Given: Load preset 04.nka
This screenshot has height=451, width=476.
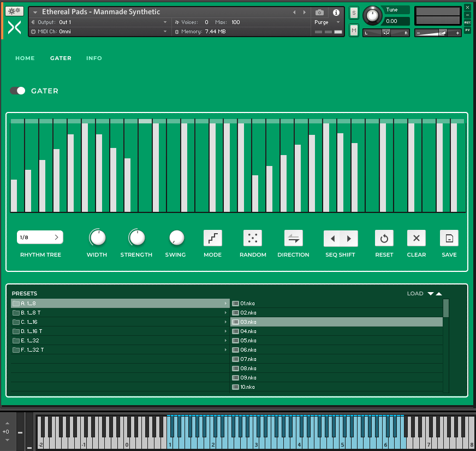Looking at the screenshot, I should pyautogui.click(x=336, y=331).
